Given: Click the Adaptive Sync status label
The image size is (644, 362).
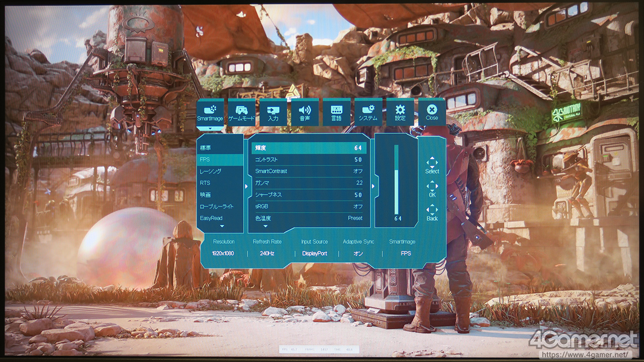Looking at the screenshot, I should [x=359, y=242].
